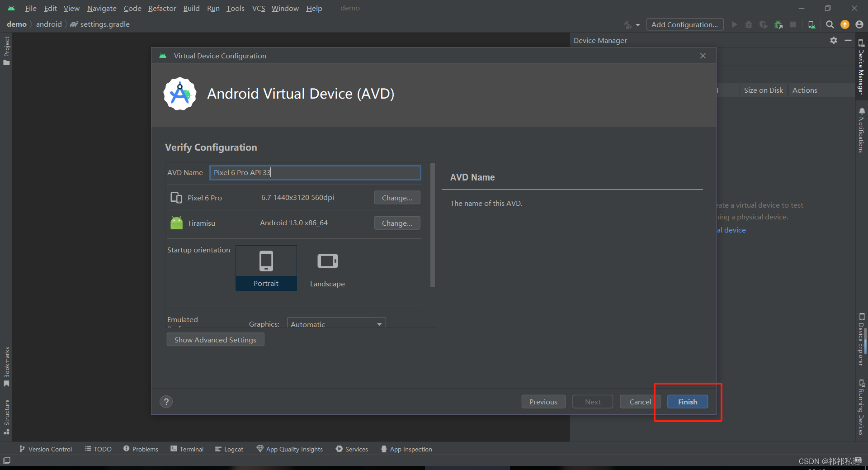Click in the AVD Name input field
The height and width of the screenshot is (470, 868).
[315, 172]
